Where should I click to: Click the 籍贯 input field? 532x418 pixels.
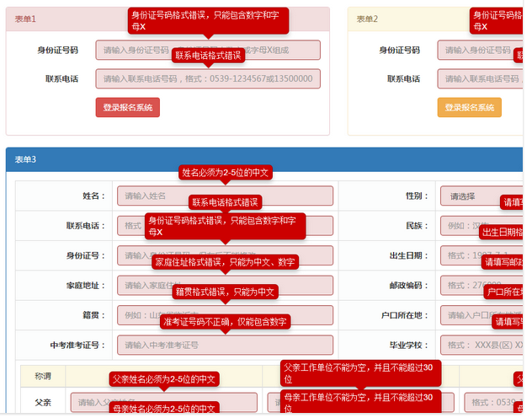(143, 314)
